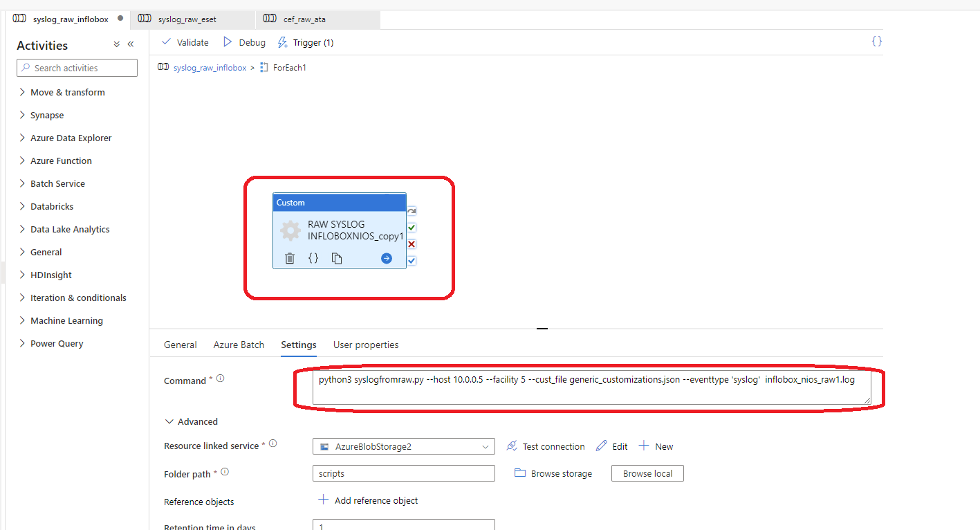Expand the Batch Service category
Image resolution: width=980 pixels, height=530 pixels.
click(52, 183)
